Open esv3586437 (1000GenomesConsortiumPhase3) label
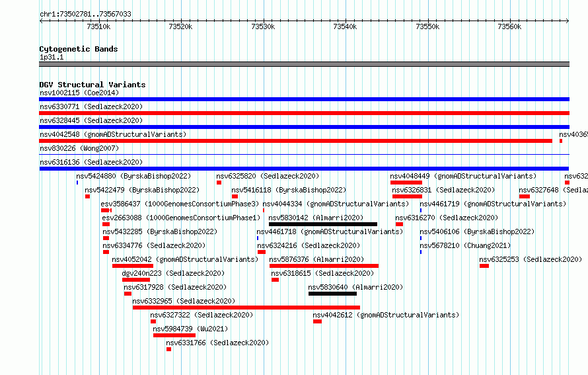Screen dimensions: 588x375 pos(180,204)
